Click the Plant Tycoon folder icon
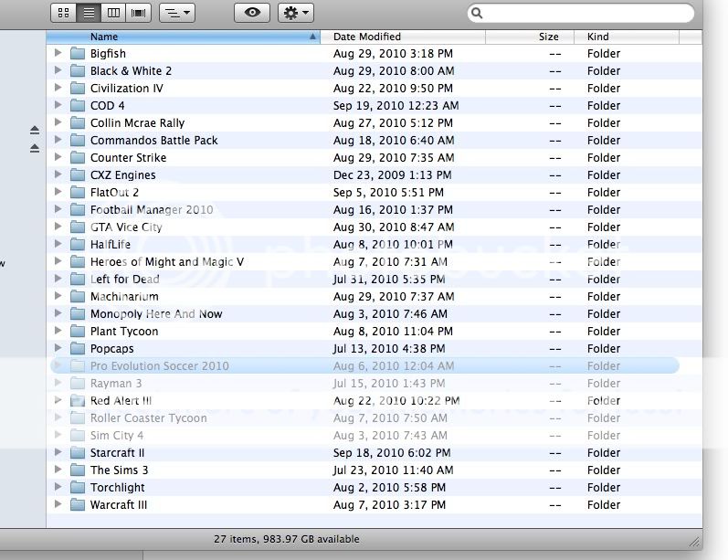This screenshot has width=728, height=560. (78, 331)
